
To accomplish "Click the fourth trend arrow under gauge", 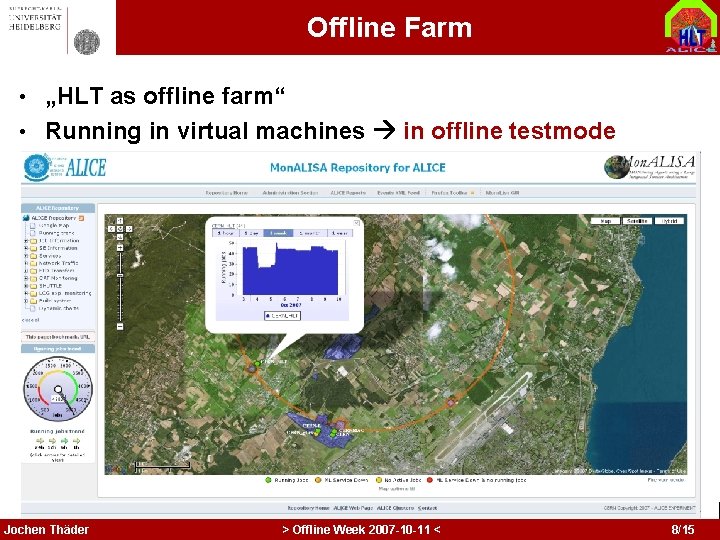I will pyautogui.click(x=76, y=441).
